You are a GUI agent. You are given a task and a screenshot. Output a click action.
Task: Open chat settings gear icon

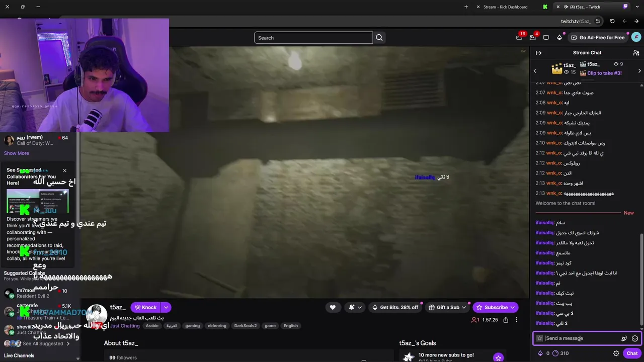pos(616,353)
